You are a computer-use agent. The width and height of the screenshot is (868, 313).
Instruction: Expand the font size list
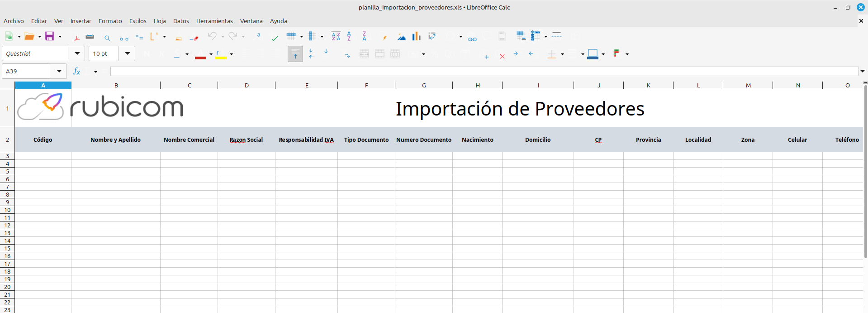coord(128,53)
